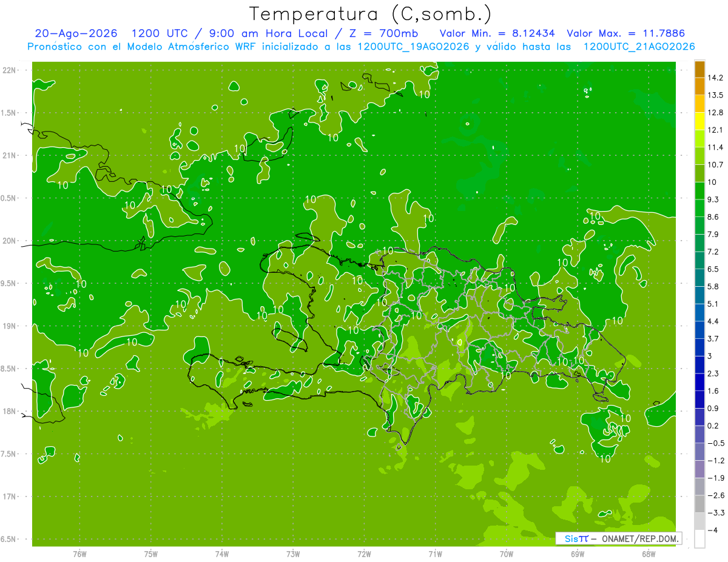Click the "68W" longitude label
Viewport: 728px width, 562px height.
tap(649, 554)
